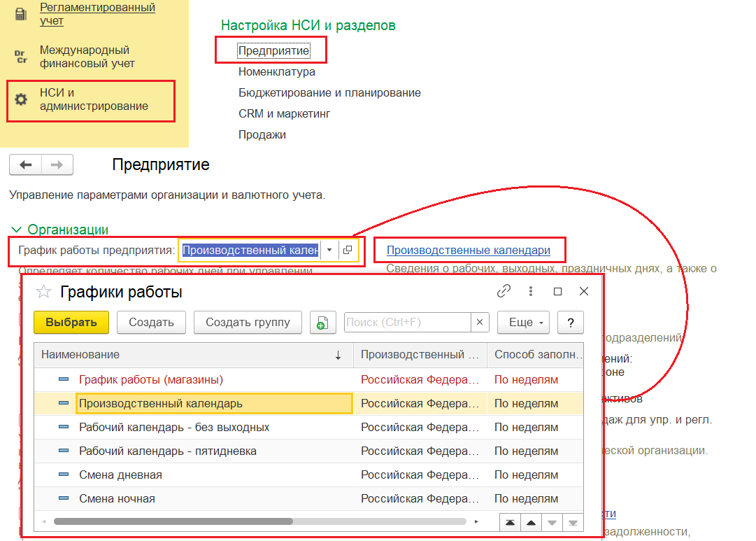Close the Графики работы window
This screenshot has height=541, width=756.
(584, 291)
